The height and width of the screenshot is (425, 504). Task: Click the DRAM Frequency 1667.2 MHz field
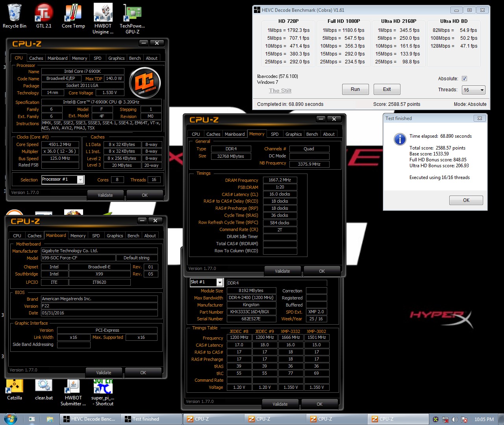coord(280,180)
